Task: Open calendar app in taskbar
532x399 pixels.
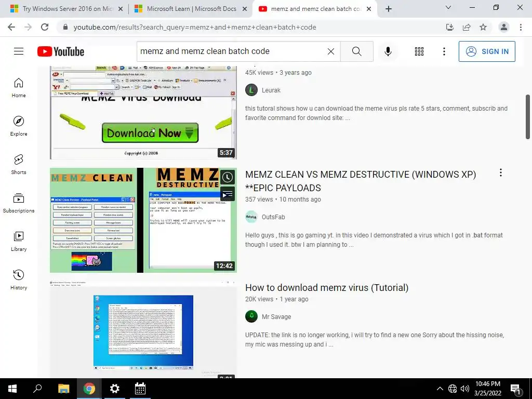Action: pos(140,389)
